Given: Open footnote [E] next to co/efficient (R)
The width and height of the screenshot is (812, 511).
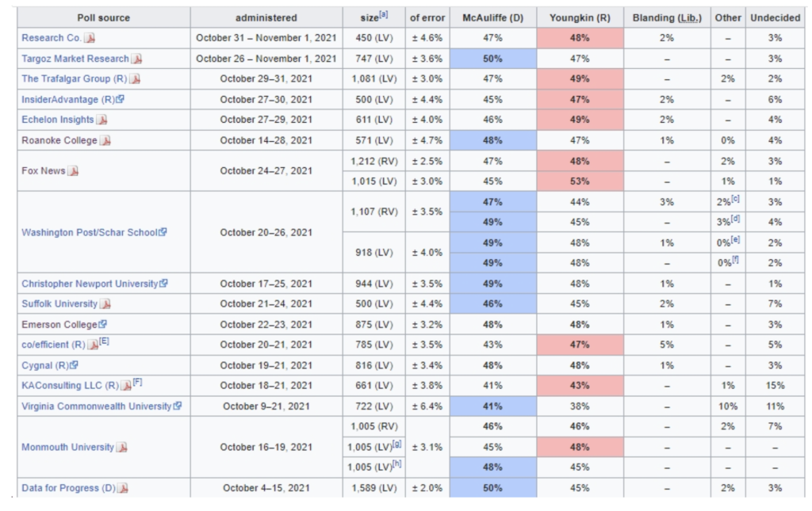Looking at the screenshot, I should (105, 341).
